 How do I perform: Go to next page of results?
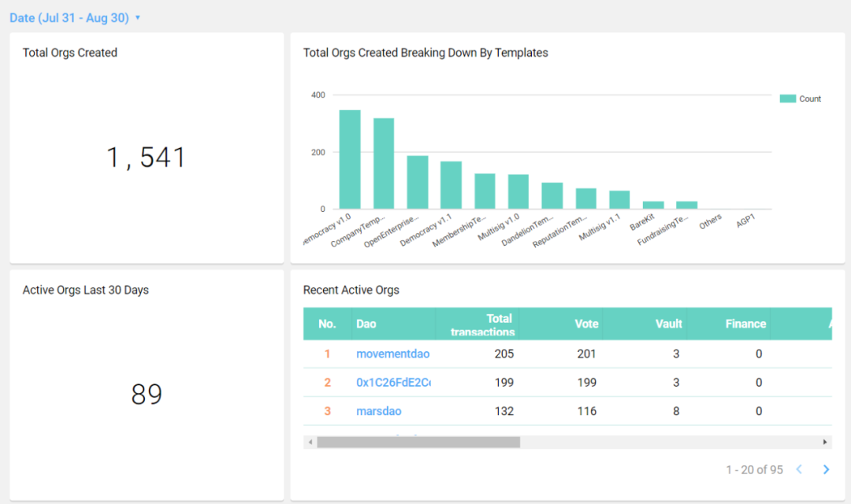pos(826,469)
